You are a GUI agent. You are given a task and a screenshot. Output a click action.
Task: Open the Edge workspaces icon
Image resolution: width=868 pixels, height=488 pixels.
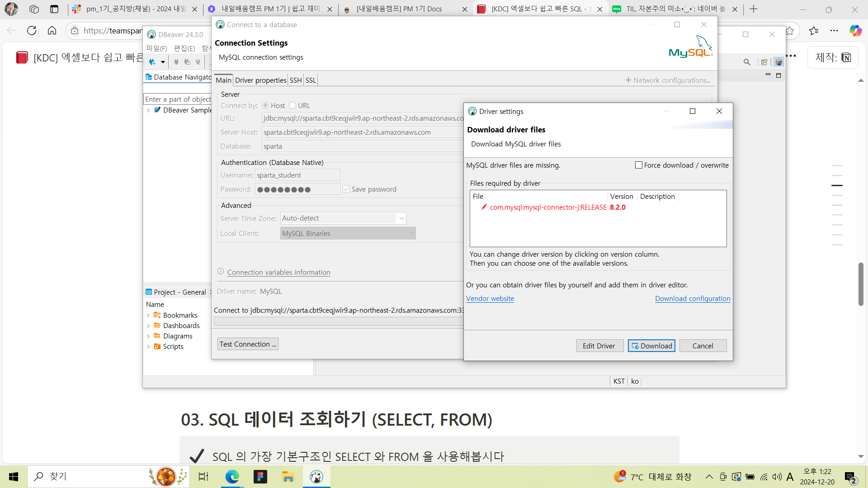[34, 9]
